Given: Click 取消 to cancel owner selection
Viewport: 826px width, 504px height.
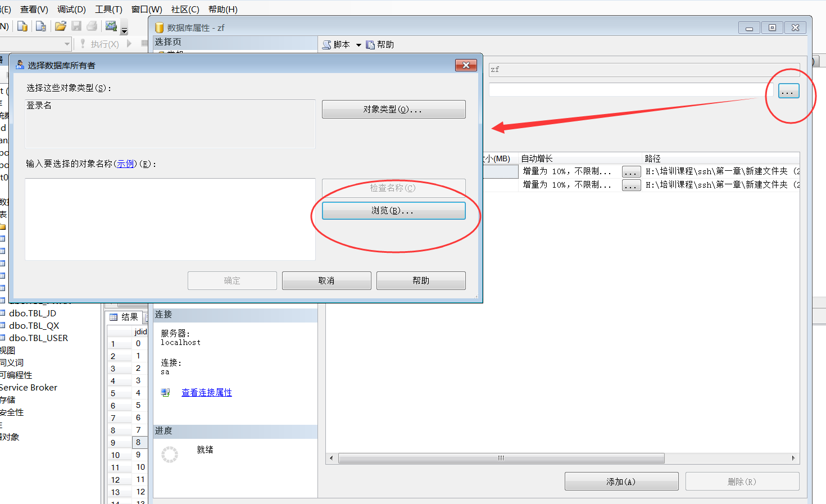Looking at the screenshot, I should click(326, 280).
